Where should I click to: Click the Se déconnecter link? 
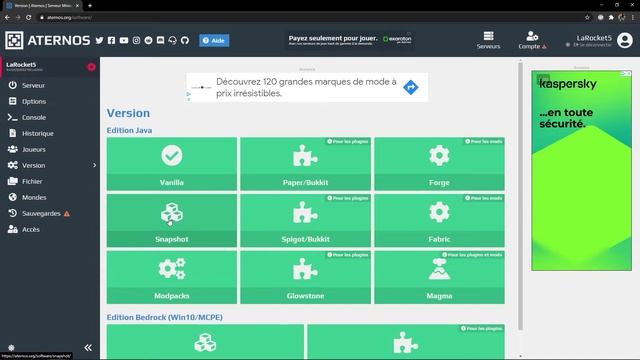pos(592,45)
